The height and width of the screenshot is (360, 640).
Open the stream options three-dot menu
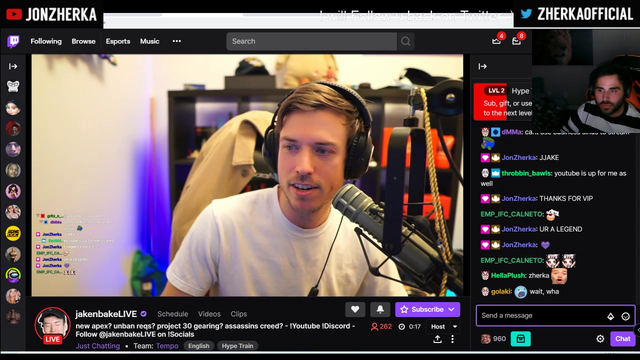(452, 339)
